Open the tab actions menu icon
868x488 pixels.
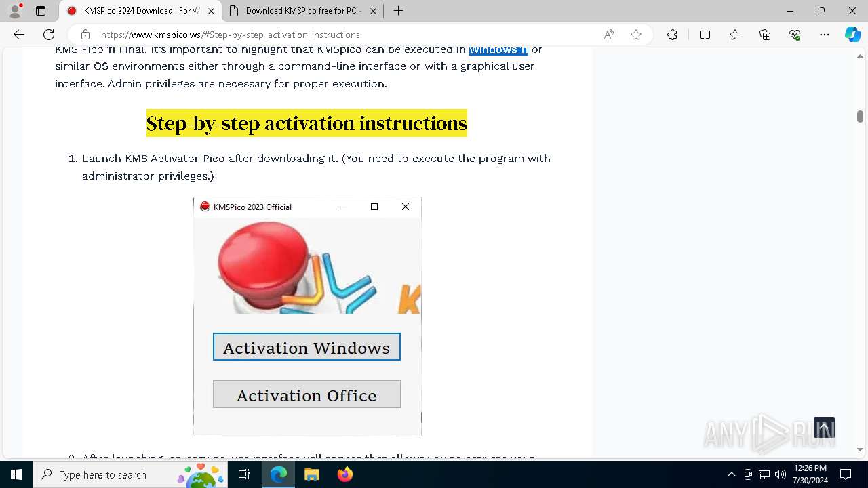coord(41,11)
